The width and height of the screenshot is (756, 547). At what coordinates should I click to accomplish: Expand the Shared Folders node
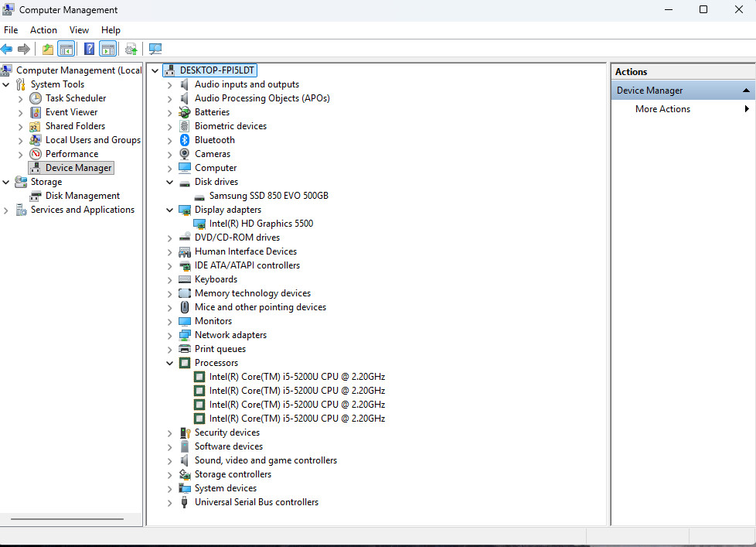click(20, 127)
